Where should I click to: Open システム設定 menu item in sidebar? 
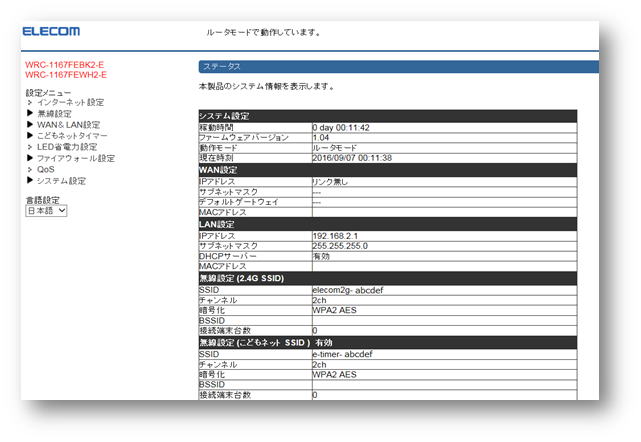[x=61, y=181]
